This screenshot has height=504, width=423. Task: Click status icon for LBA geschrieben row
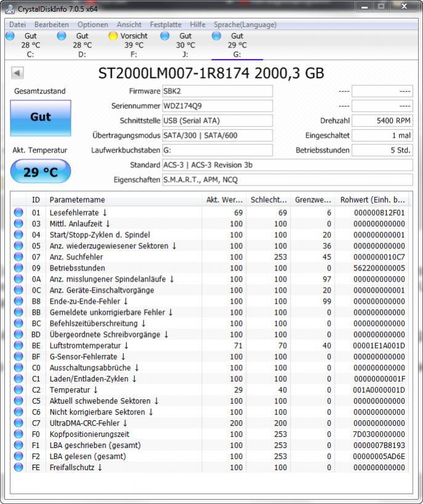point(18,445)
